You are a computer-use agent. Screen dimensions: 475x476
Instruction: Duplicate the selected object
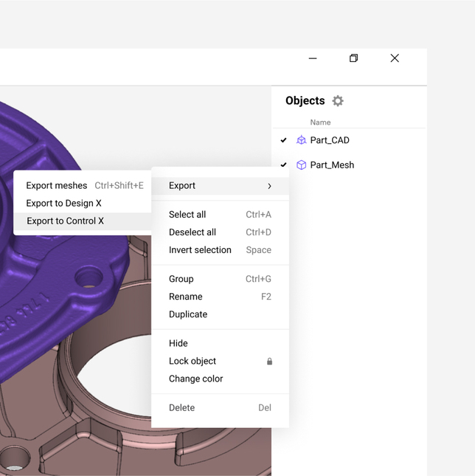tap(188, 314)
